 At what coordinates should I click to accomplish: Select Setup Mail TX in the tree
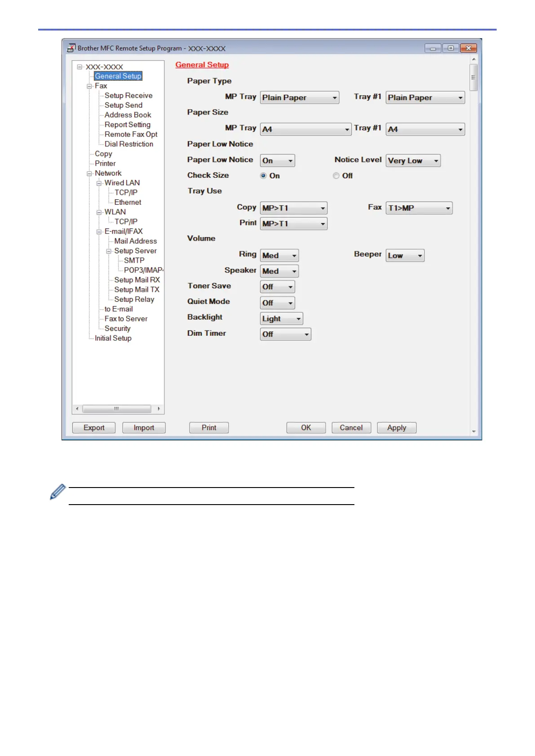pos(137,290)
